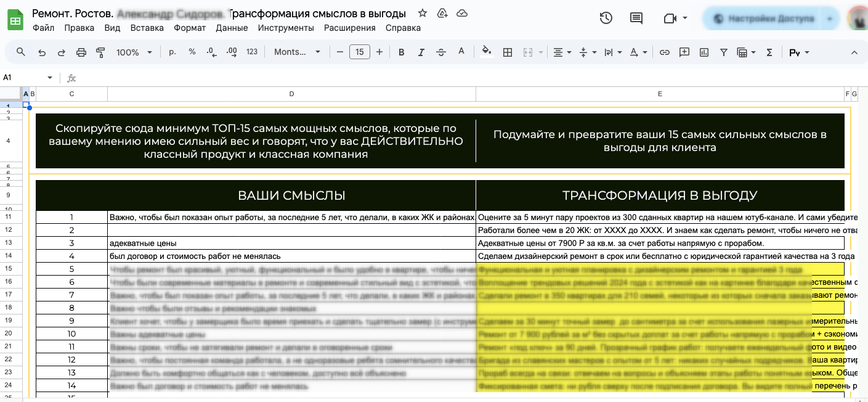
Task: Increase decimal places
Action: click(231, 52)
